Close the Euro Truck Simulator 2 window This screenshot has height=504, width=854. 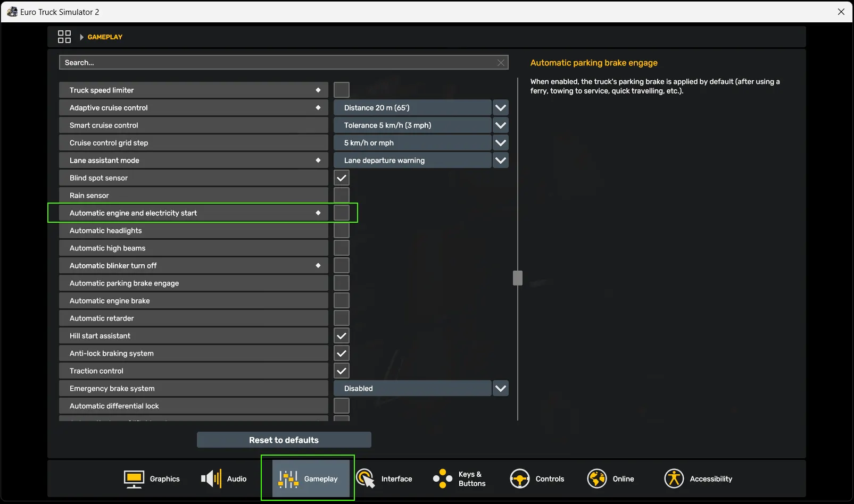pyautogui.click(x=841, y=12)
